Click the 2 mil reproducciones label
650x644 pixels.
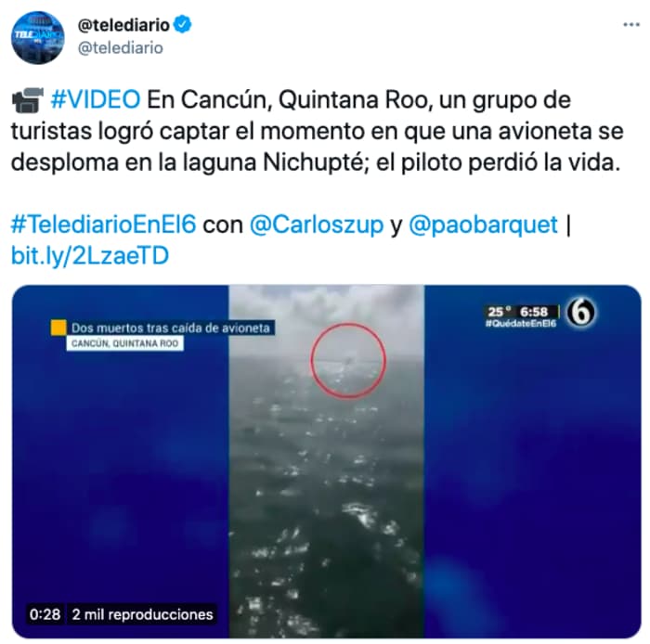(x=143, y=613)
